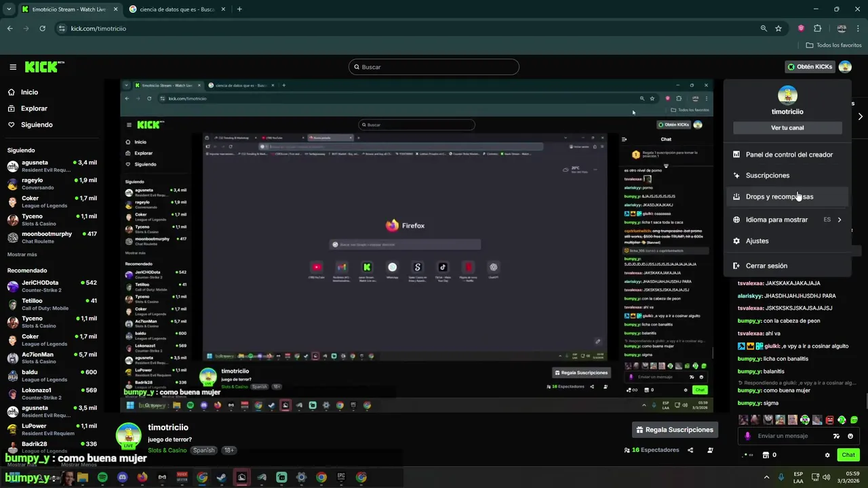This screenshot has height=488, width=868.
Task: Click Regala Suscripciones button below stream
Action: pyautogui.click(x=674, y=430)
